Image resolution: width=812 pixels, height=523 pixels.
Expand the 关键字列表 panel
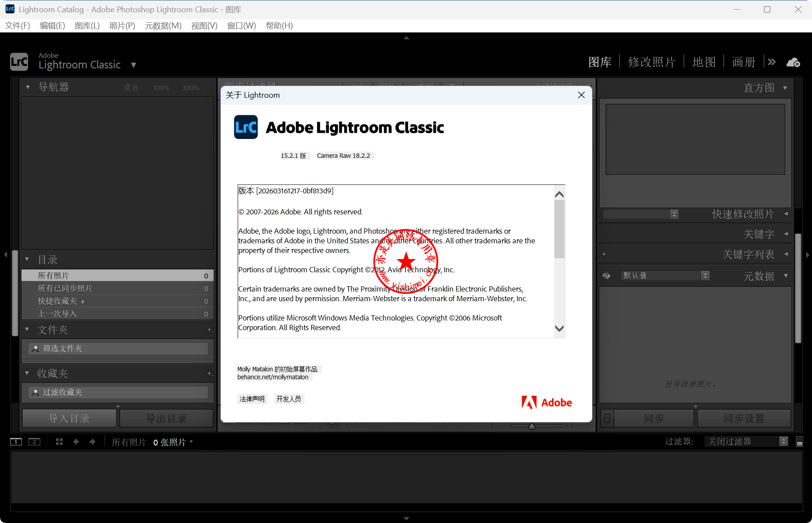click(786, 254)
